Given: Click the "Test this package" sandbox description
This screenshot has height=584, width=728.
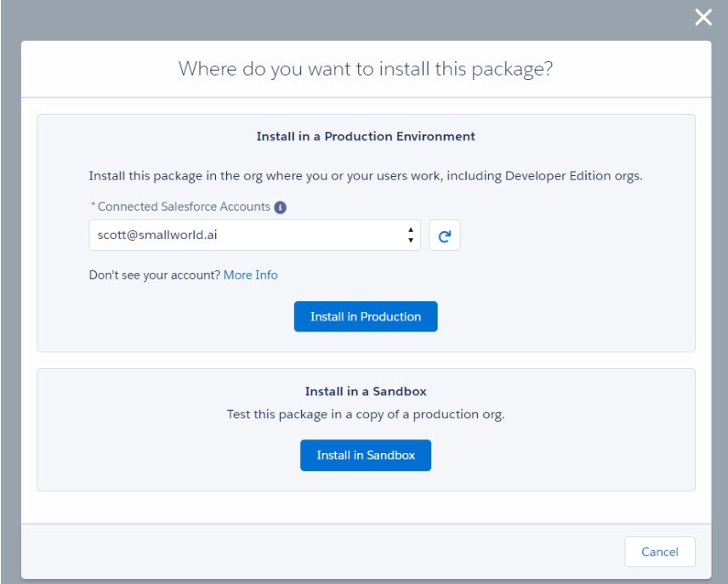Looking at the screenshot, I should [x=366, y=415].
